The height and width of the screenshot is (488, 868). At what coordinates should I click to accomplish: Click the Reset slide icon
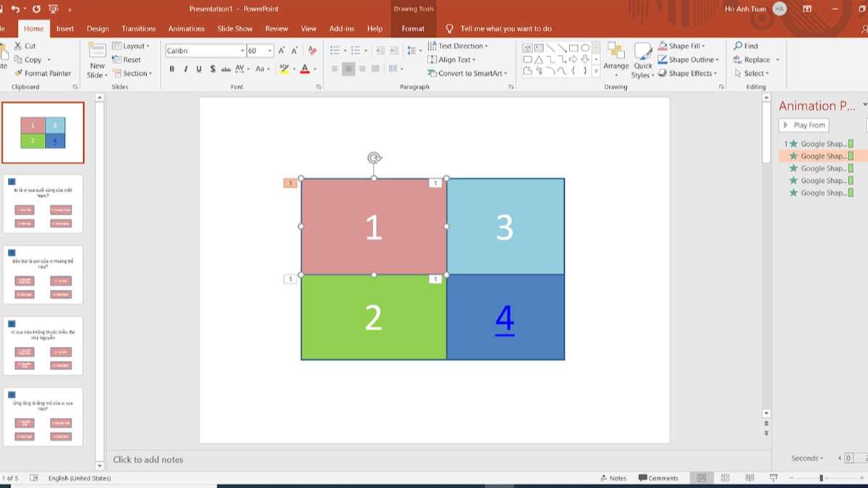pos(116,59)
